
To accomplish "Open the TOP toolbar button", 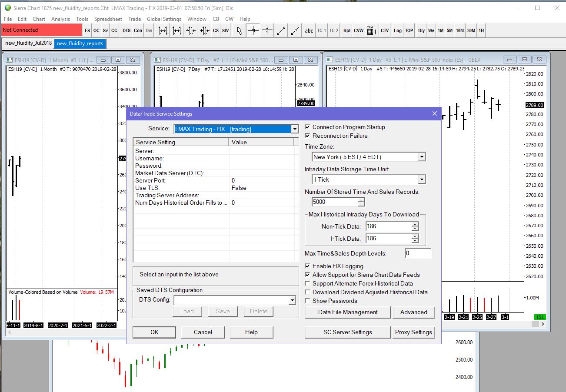I will 409,30.
